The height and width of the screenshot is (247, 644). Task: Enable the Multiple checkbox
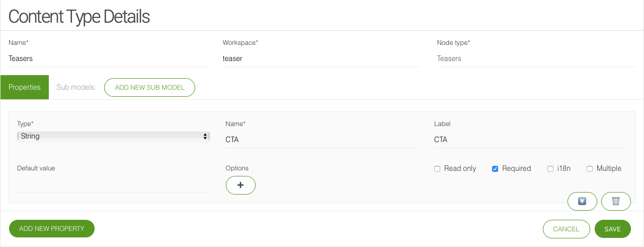point(590,169)
